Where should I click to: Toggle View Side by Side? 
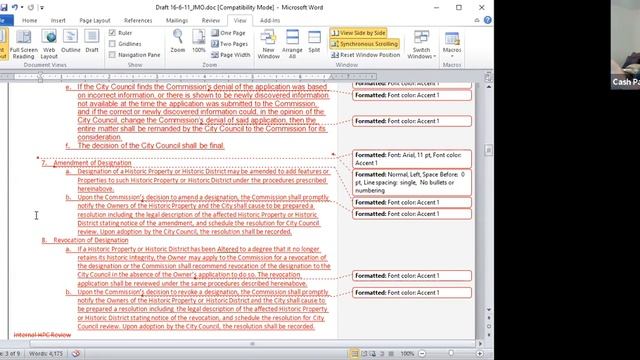pyautogui.click(x=358, y=33)
